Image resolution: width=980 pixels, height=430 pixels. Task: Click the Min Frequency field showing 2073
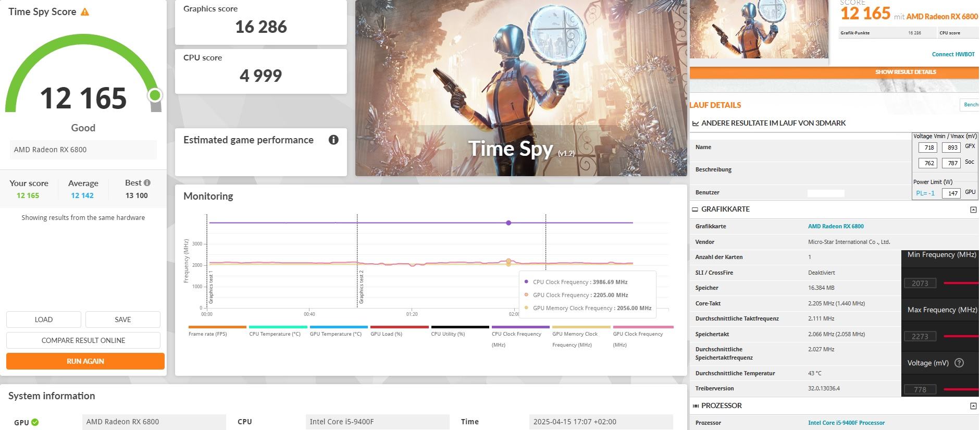point(920,283)
